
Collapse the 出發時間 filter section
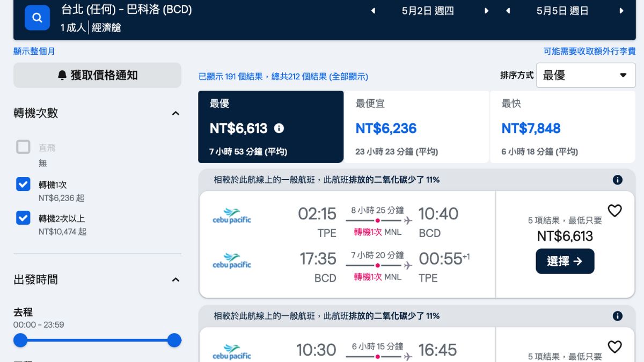point(175,279)
